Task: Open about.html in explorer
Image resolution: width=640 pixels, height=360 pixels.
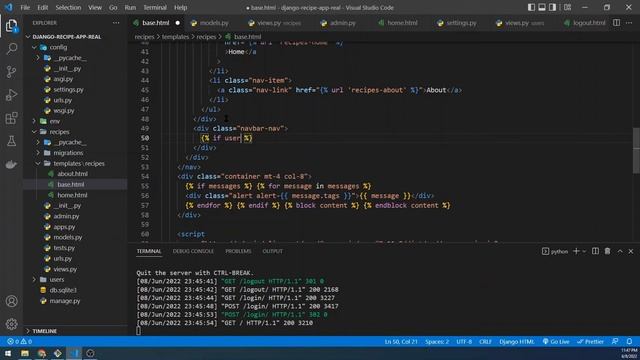Action: (x=72, y=174)
